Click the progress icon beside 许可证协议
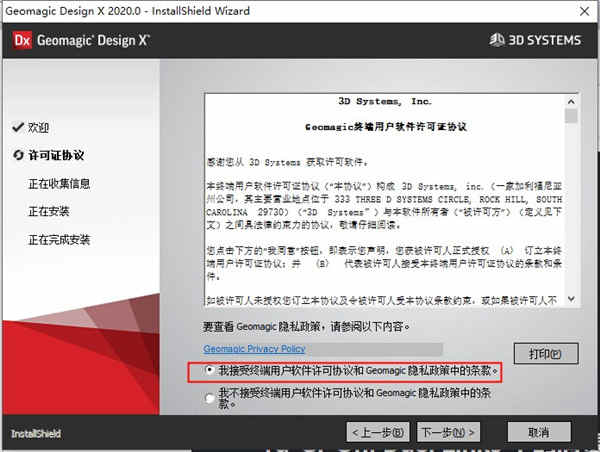Image resolution: width=600 pixels, height=452 pixels. pos(18,155)
